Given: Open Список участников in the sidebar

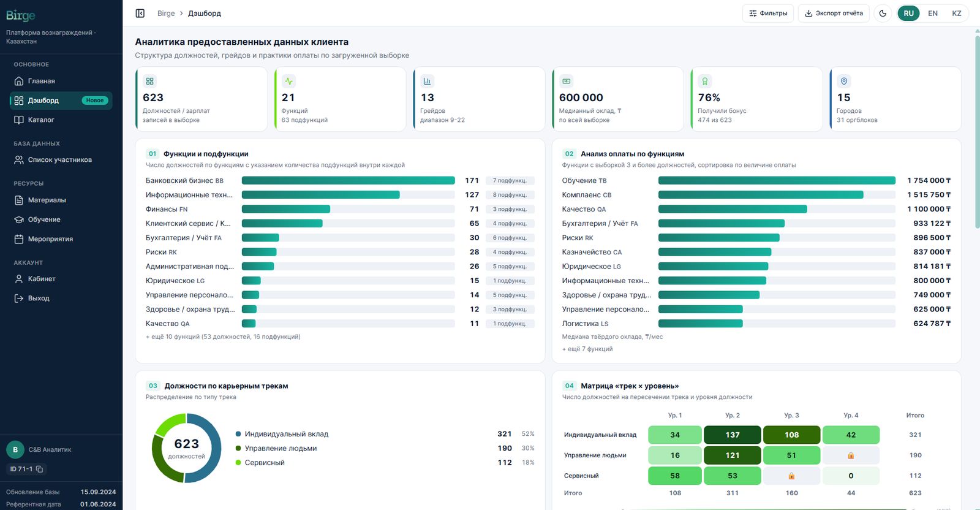Looking at the screenshot, I should 61,160.
